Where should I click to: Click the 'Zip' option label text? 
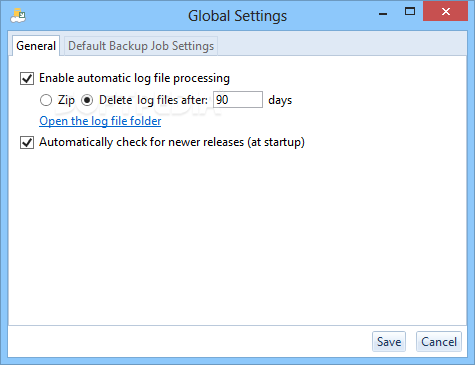[66, 100]
